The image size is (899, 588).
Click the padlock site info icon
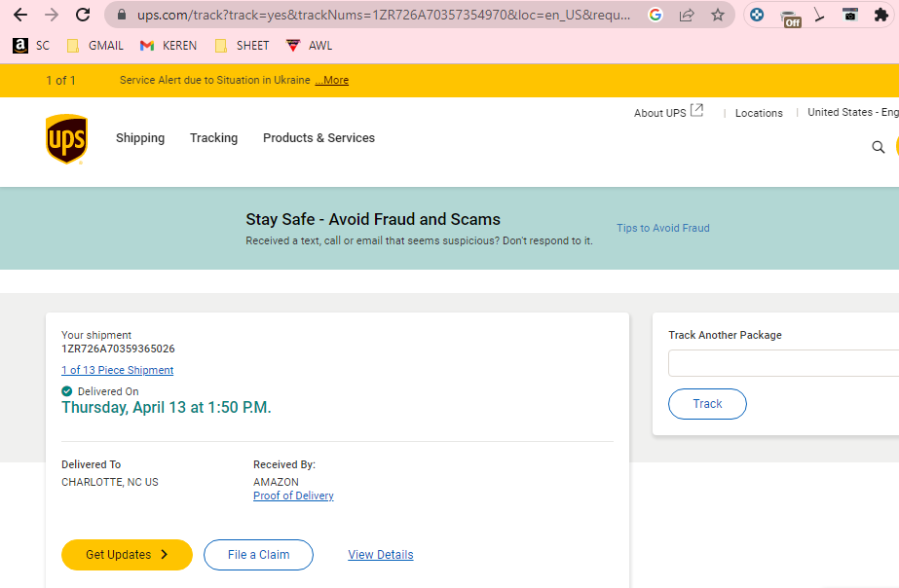click(x=122, y=15)
